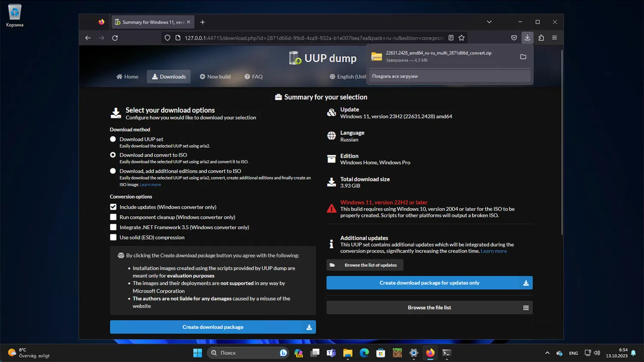Show hidden system tray icons chevron
Screen dimensions: 644x362
coord(547,353)
